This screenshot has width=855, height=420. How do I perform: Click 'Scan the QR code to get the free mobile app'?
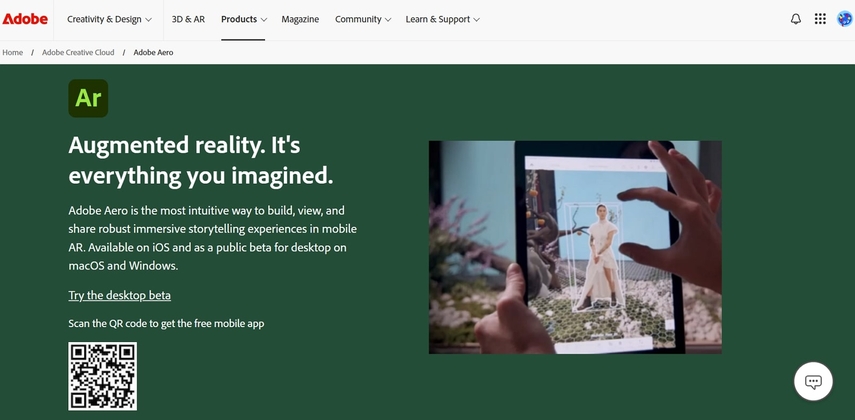click(x=166, y=323)
